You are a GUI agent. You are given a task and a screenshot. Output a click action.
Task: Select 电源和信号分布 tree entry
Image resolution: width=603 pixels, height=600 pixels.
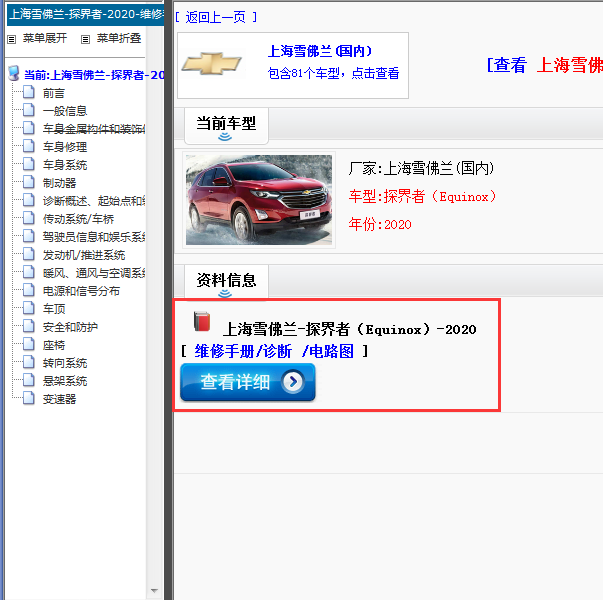point(81,291)
